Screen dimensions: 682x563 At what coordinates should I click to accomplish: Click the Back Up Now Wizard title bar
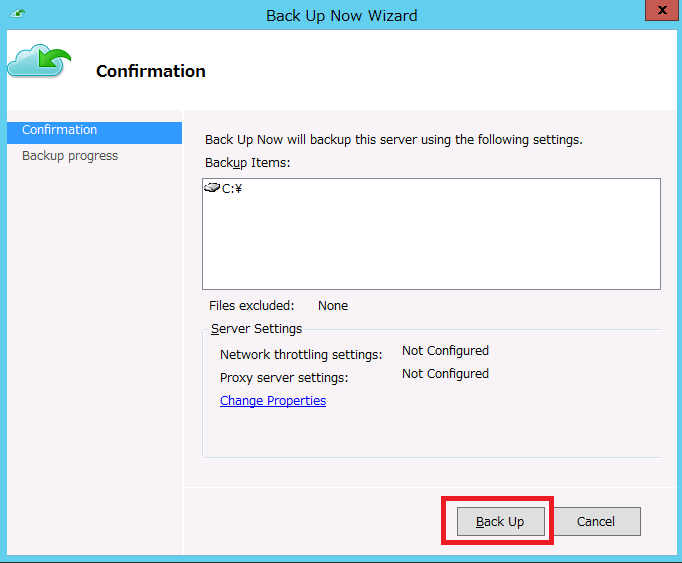(341, 15)
